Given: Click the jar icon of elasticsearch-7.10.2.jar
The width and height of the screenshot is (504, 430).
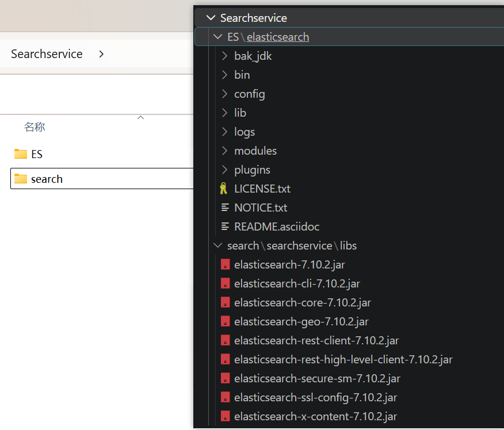Looking at the screenshot, I should tap(226, 264).
